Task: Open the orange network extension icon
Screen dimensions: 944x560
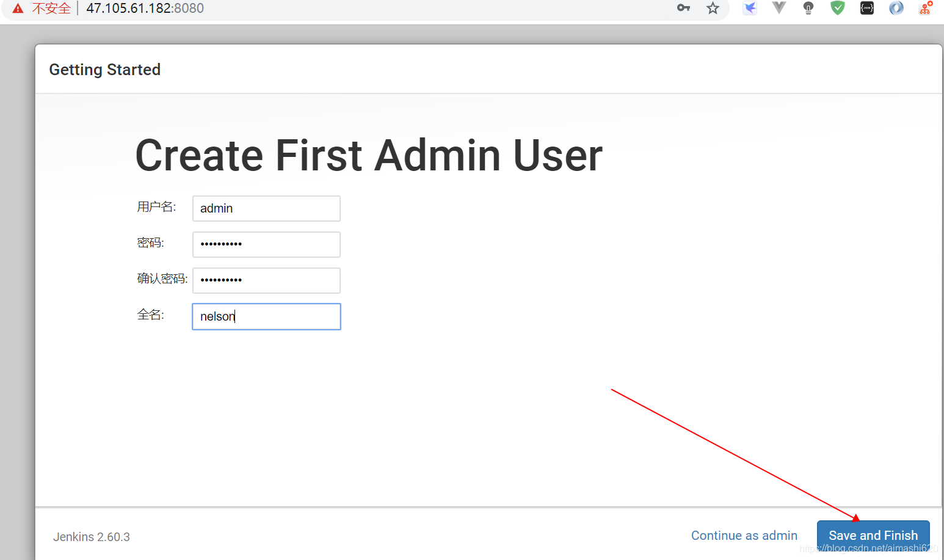Action: coord(926,8)
